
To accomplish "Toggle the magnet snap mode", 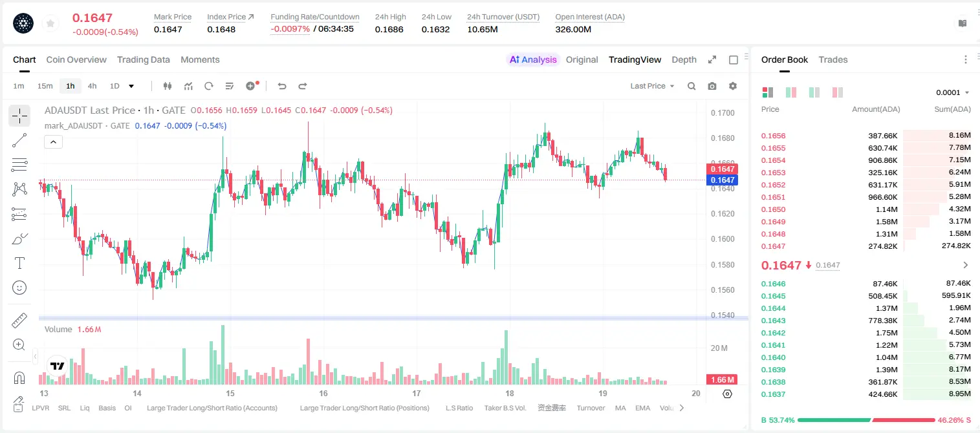I will (x=19, y=377).
